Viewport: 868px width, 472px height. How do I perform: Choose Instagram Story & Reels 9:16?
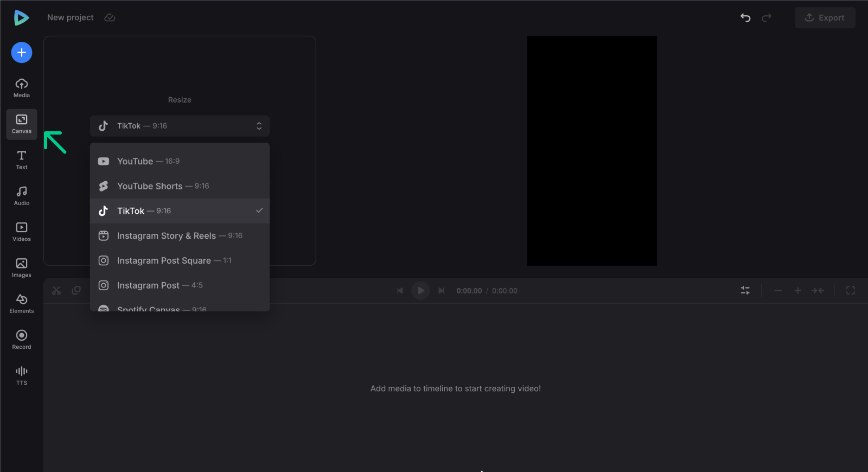click(x=180, y=235)
